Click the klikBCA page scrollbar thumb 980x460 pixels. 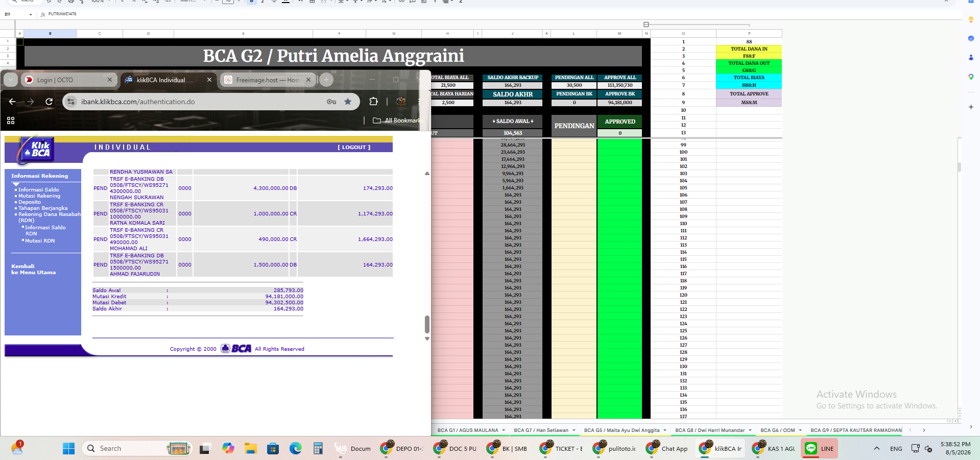click(x=427, y=324)
